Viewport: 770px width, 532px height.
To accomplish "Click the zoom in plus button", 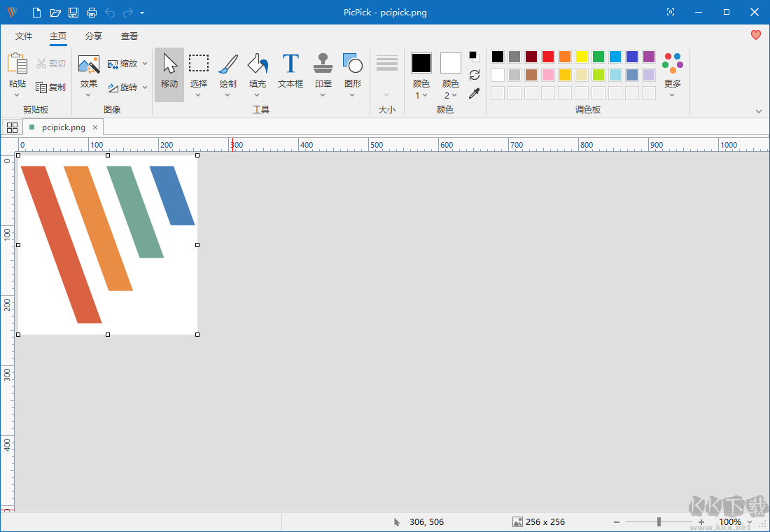I will tap(701, 522).
